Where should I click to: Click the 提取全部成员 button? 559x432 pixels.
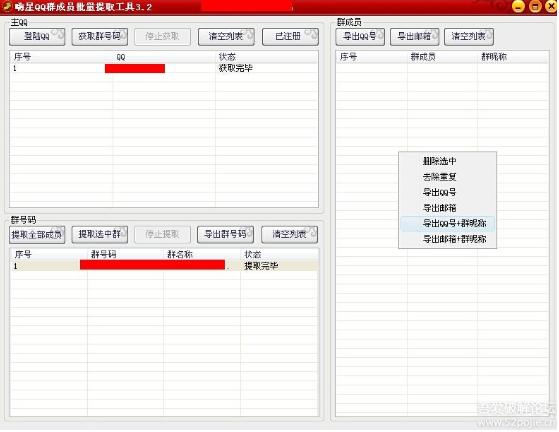tap(37, 235)
